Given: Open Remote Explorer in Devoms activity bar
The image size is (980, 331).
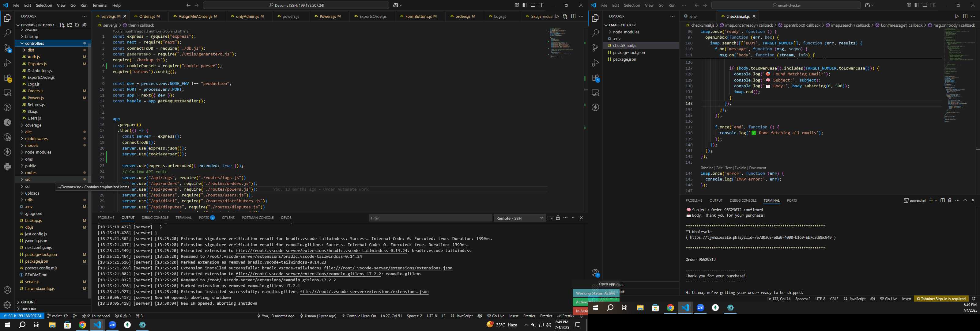Looking at the screenshot, I should (7, 93).
